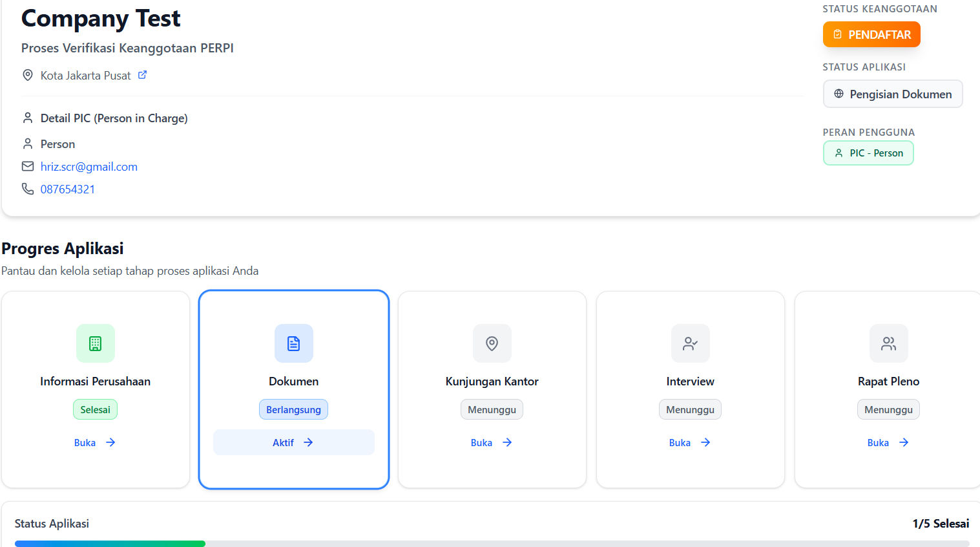The image size is (980, 547).
Task: Open the Interview step with Buka
Action: 689,443
